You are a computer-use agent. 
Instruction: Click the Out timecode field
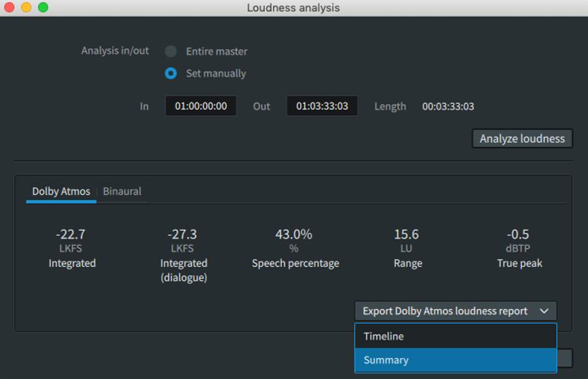click(x=322, y=106)
